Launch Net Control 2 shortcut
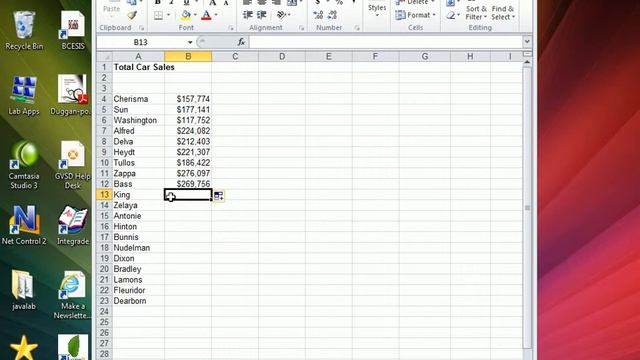 point(24,225)
